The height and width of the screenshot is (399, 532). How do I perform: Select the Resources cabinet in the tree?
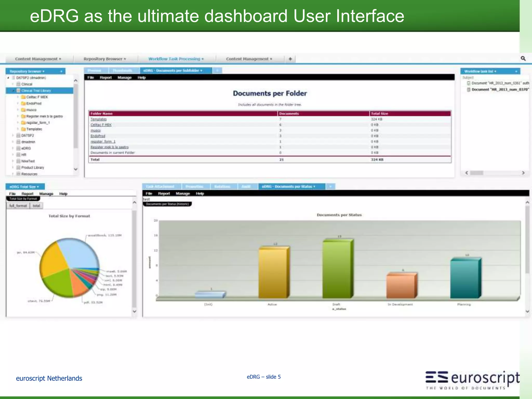tap(29, 174)
